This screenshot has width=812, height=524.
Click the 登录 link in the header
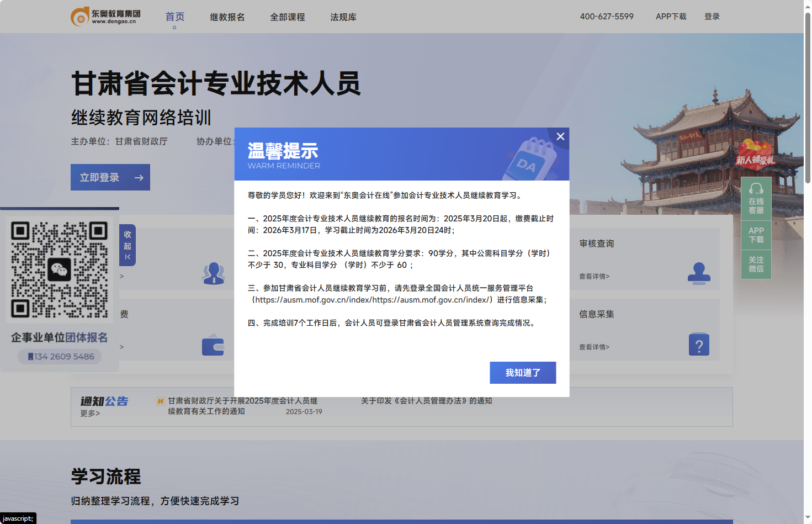[x=712, y=17]
